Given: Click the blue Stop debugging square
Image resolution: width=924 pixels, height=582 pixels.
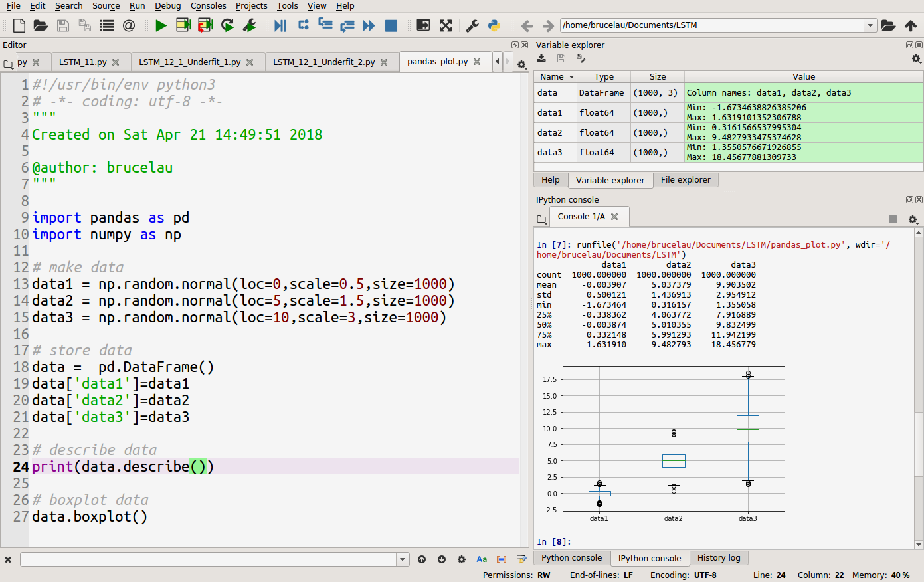Looking at the screenshot, I should [391, 25].
